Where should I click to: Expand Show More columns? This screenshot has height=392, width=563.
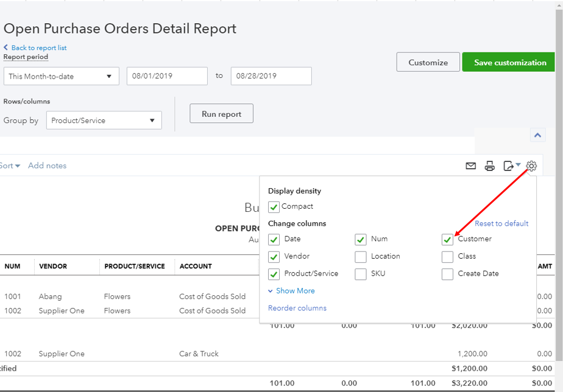tap(291, 291)
